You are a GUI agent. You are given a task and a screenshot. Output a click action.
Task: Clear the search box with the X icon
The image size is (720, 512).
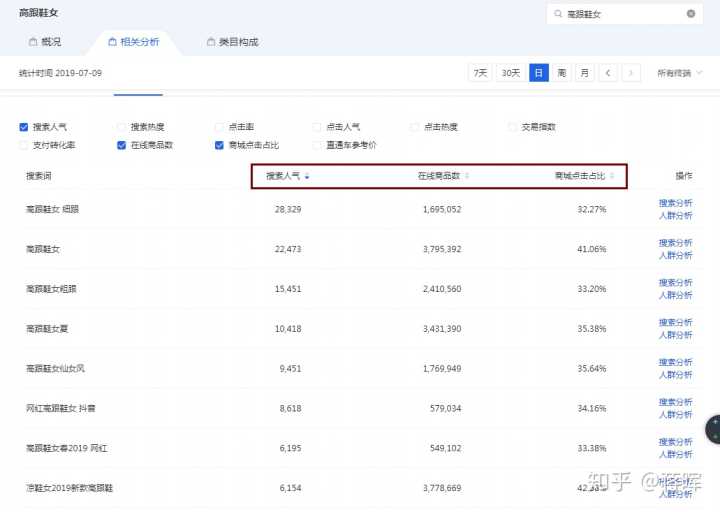click(690, 14)
